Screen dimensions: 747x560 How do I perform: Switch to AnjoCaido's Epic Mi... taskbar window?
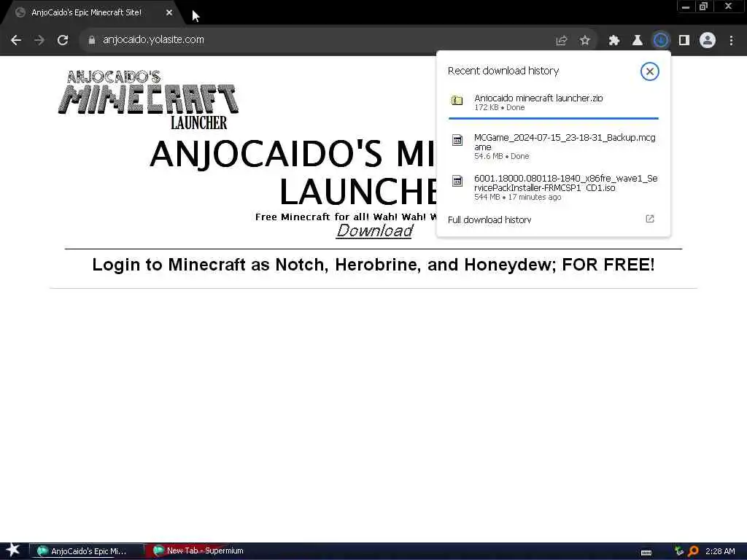click(x=88, y=551)
